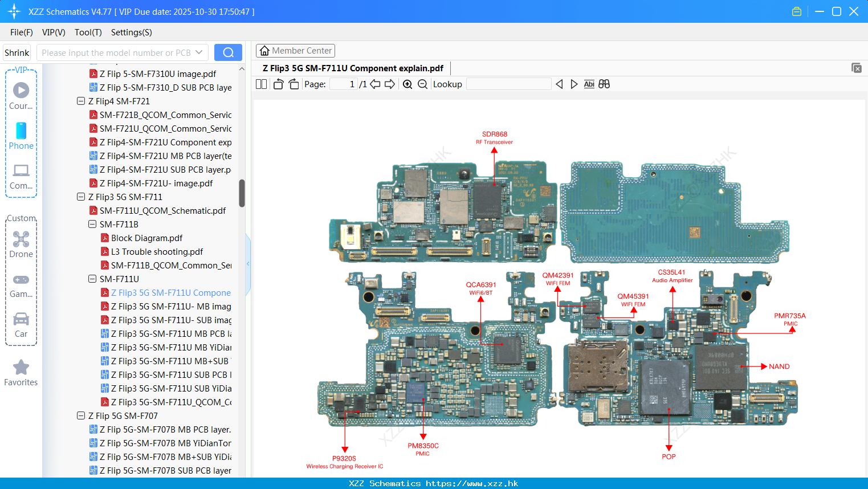Open the Settings(S) menu

pyautogui.click(x=132, y=32)
